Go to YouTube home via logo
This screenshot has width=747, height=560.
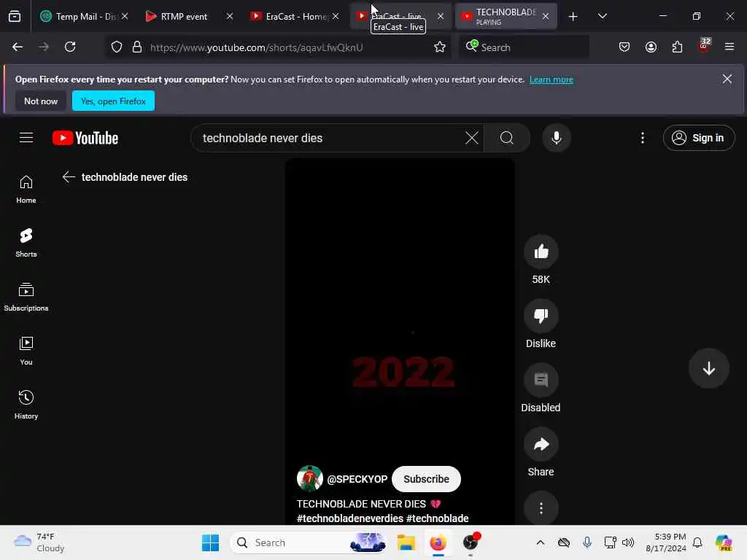click(85, 138)
